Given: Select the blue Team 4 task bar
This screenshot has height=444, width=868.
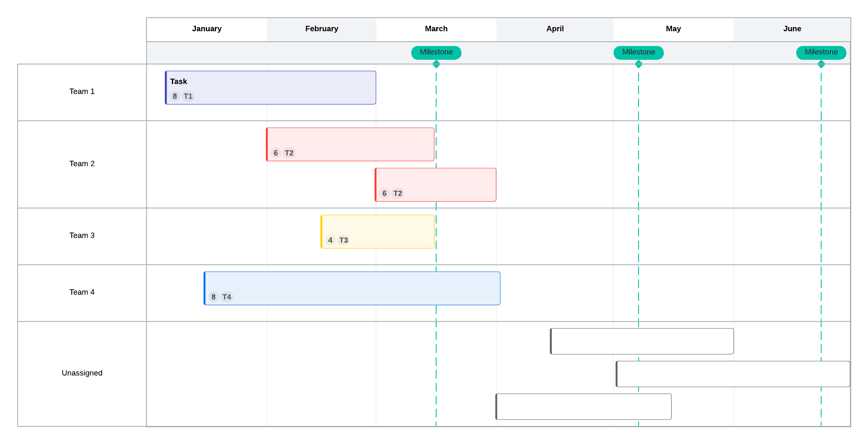Looking at the screenshot, I should [352, 288].
